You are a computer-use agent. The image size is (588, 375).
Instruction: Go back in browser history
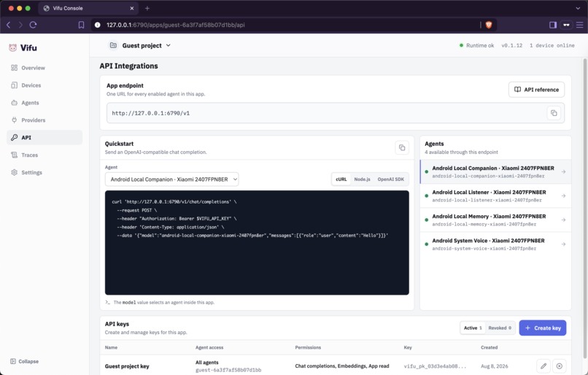click(x=9, y=25)
